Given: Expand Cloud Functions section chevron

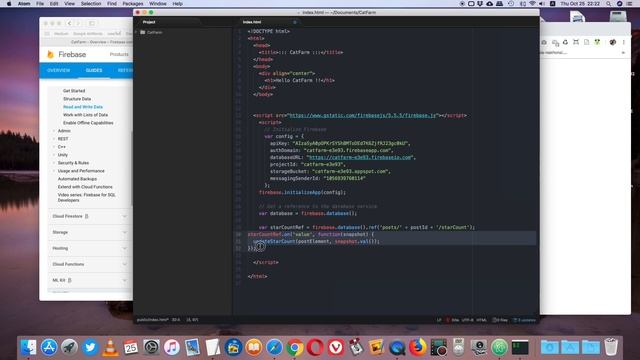Looking at the screenshot, I should tap(124, 264).
